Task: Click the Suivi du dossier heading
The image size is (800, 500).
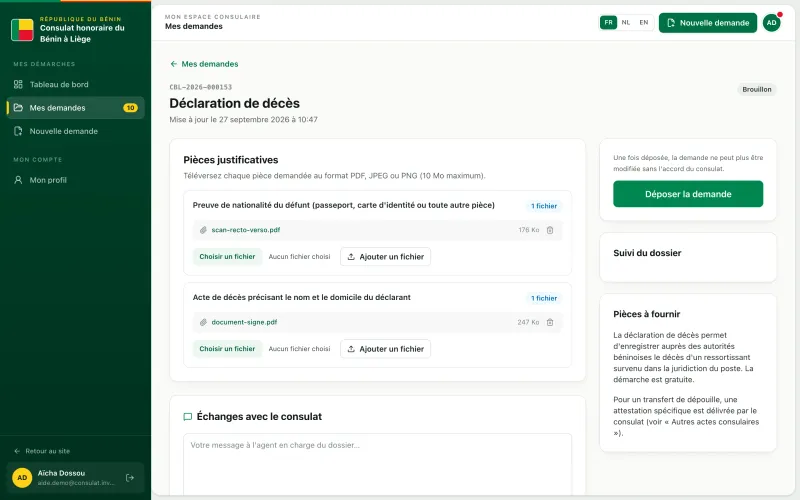Action: pyautogui.click(x=647, y=253)
